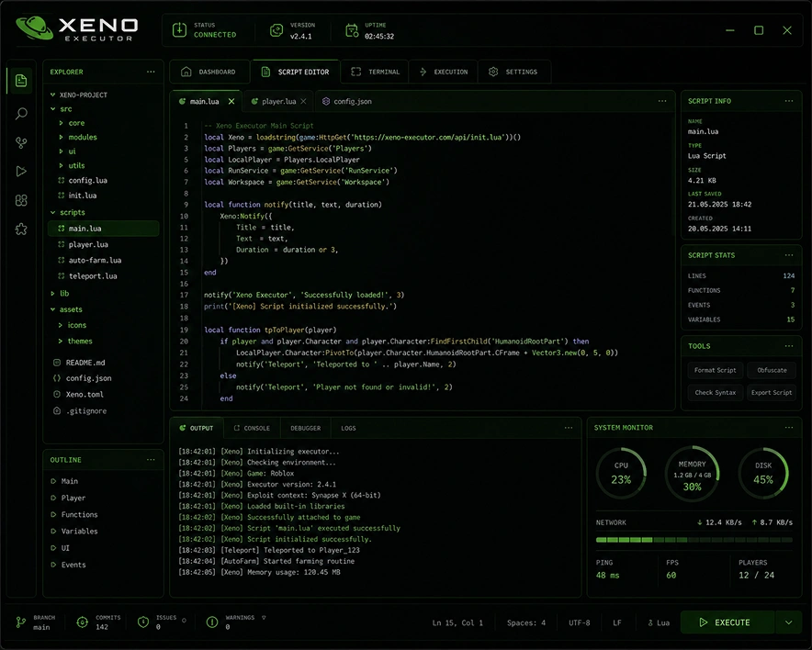Click the CPU 23% usage gauge

click(621, 474)
